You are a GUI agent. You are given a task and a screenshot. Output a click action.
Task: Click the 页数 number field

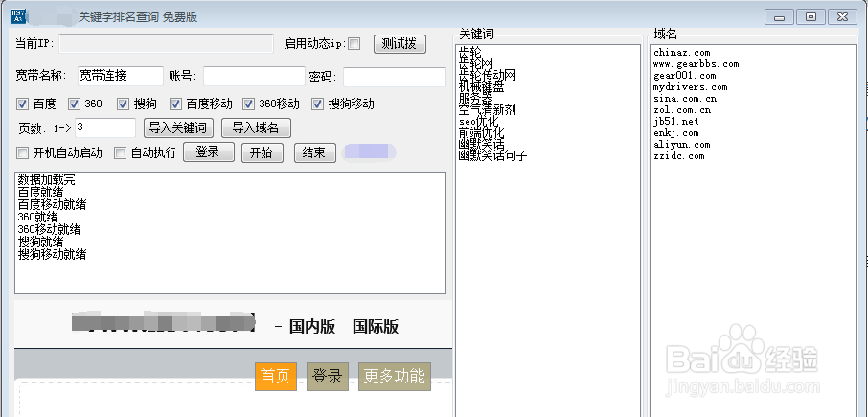(x=105, y=127)
